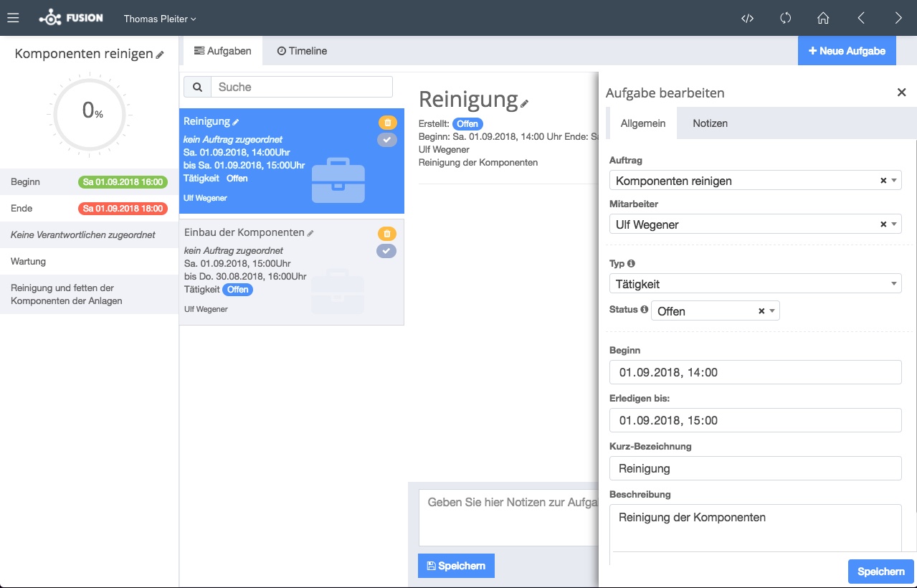Open the hamburger menu
The width and height of the screenshot is (917, 588).
tap(13, 18)
